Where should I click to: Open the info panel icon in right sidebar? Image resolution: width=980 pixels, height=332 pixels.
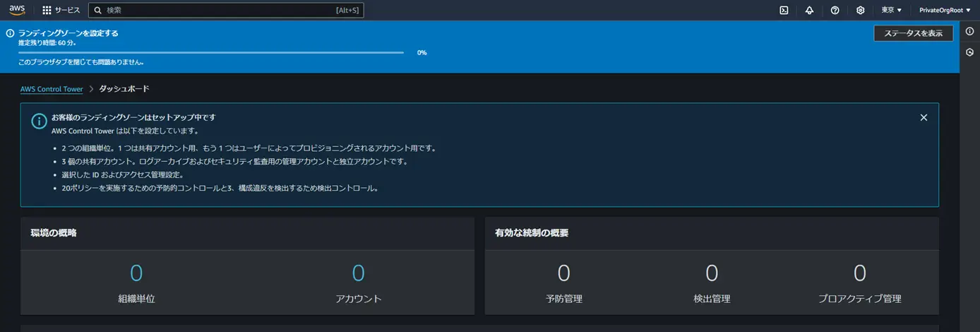pyautogui.click(x=970, y=32)
